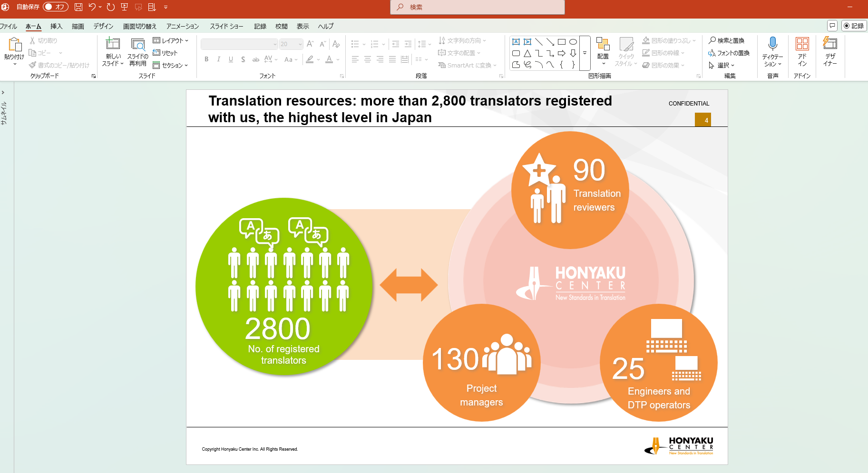Toggle Underline formatting

coord(231,59)
